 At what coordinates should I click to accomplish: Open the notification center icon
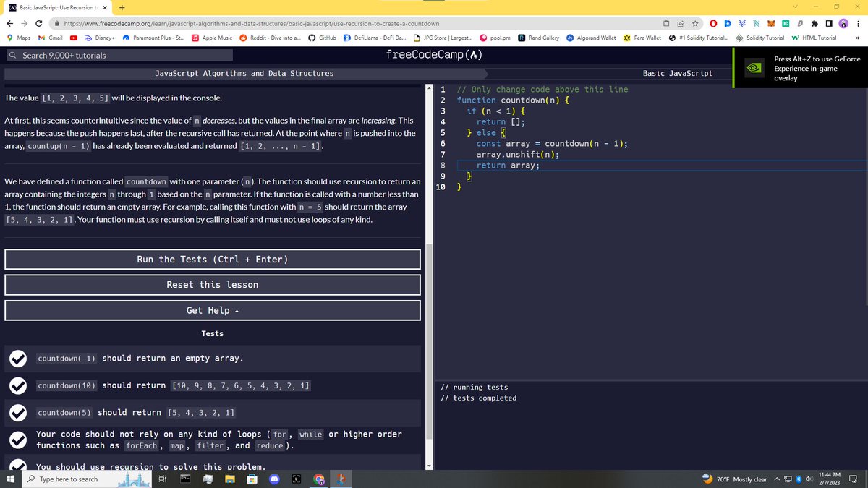854,479
